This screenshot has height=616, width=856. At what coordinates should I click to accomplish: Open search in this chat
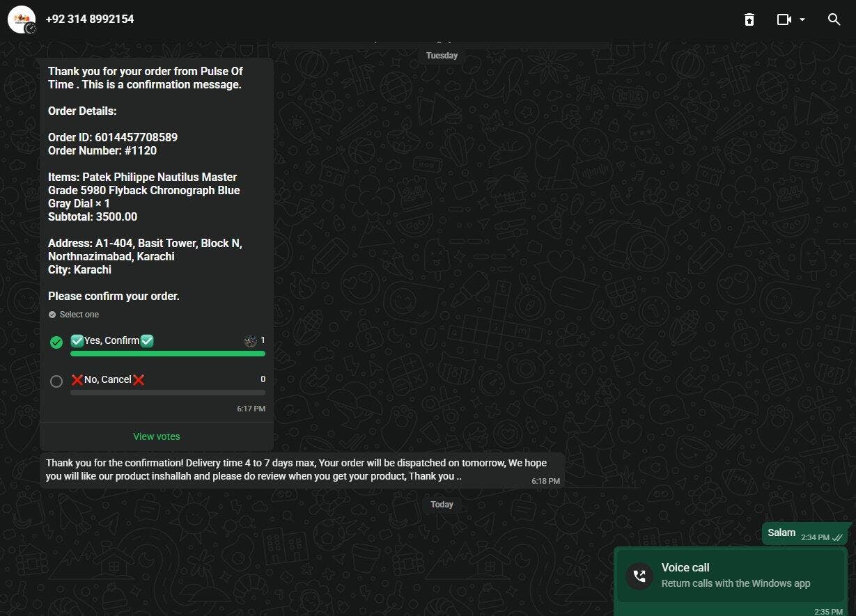point(834,19)
